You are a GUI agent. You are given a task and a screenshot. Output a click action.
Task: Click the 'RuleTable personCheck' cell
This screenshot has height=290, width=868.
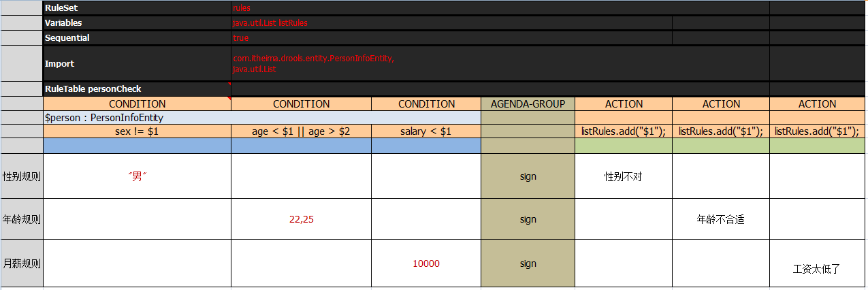137,89
